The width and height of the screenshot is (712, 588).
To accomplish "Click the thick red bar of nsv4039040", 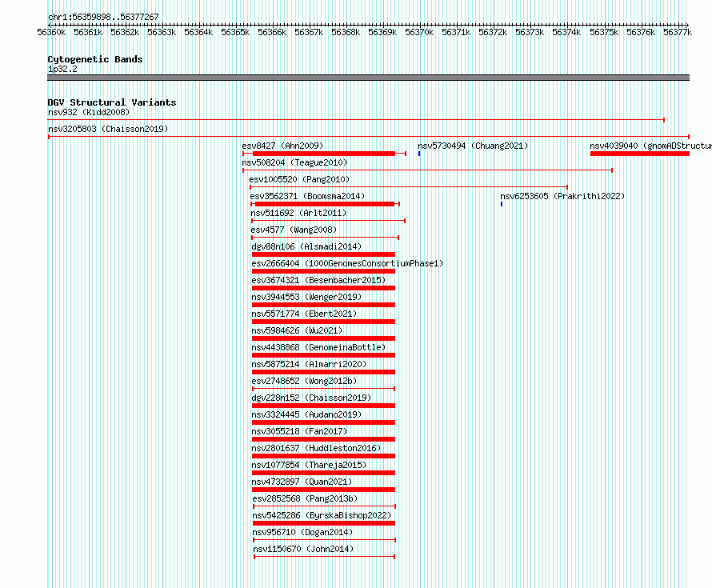I will click(x=640, y=154).
